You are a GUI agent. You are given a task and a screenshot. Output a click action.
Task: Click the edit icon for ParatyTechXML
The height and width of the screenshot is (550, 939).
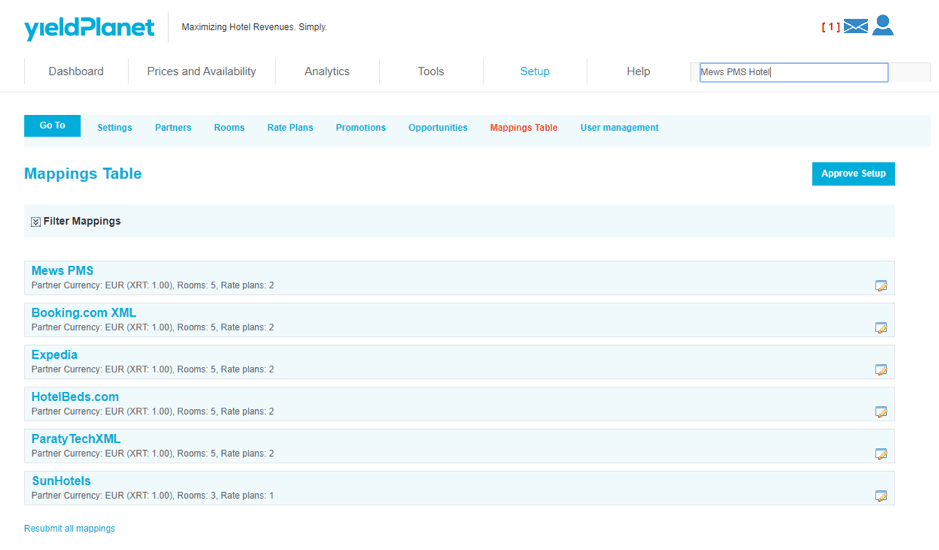(881, 454)
